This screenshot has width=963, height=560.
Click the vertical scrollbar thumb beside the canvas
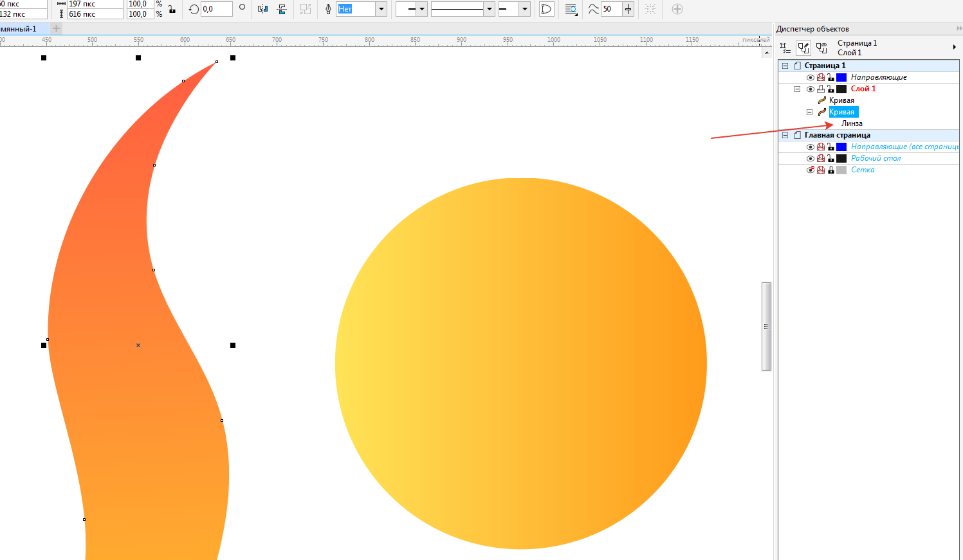[x=766, y=327]
